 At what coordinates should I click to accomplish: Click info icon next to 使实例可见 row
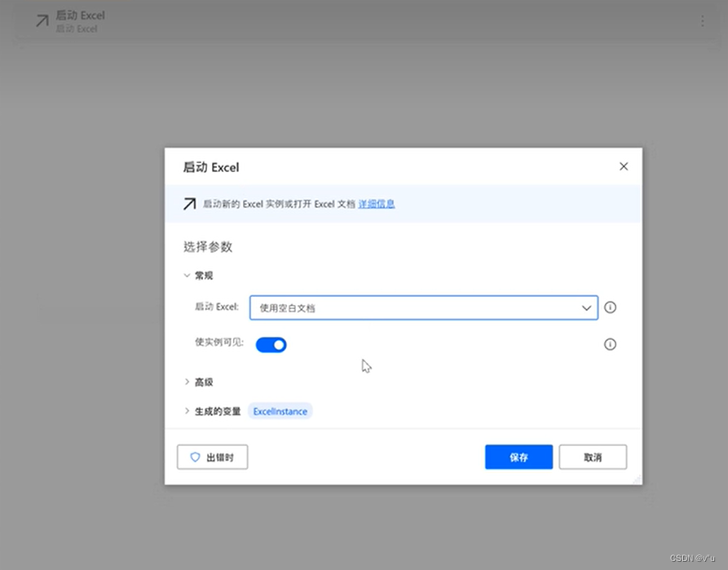coord(610,344)
